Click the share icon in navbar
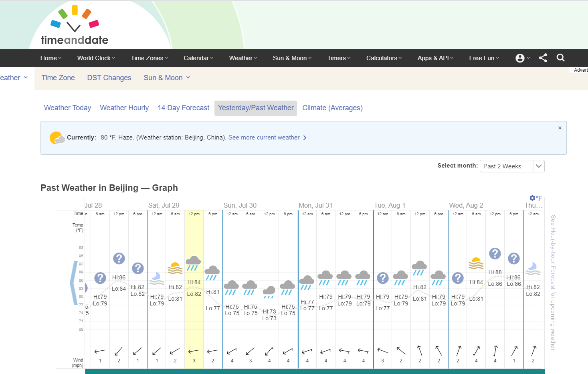The width and height of the screenshot is (588, 374). (543, 58)
